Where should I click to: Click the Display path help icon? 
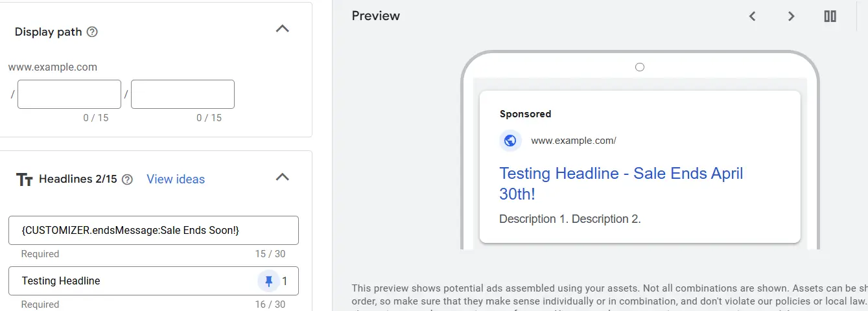point(92,32)
